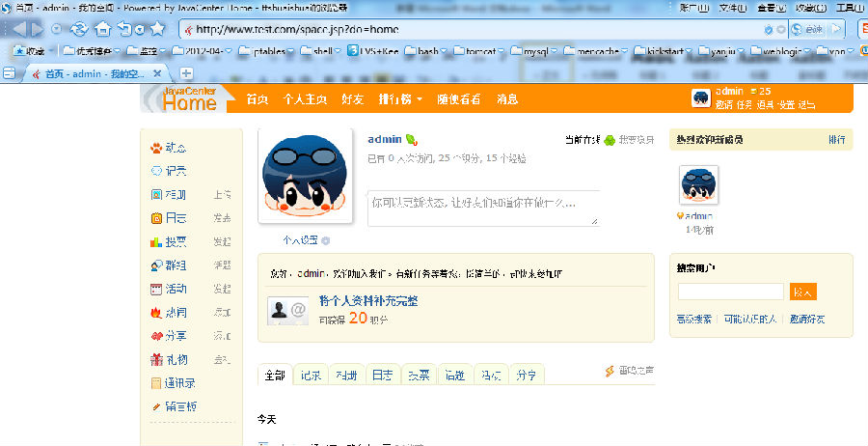This screenshot has width=868, height=446.
Task: Click new member admin avatar thumbnail
Action: click(698, 185)
